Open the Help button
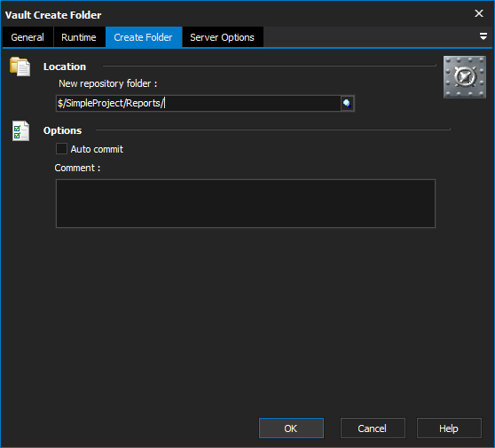 (449, 428)
